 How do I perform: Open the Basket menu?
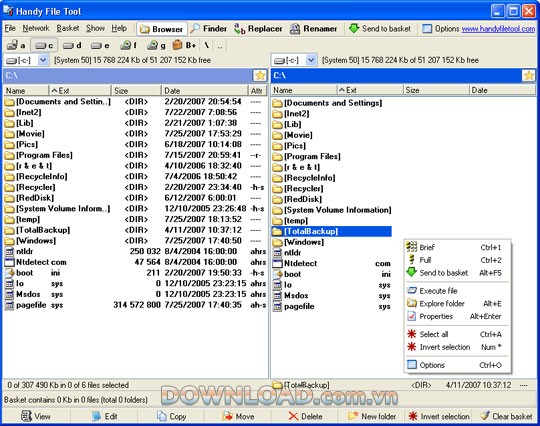click(x=68, y=28)
